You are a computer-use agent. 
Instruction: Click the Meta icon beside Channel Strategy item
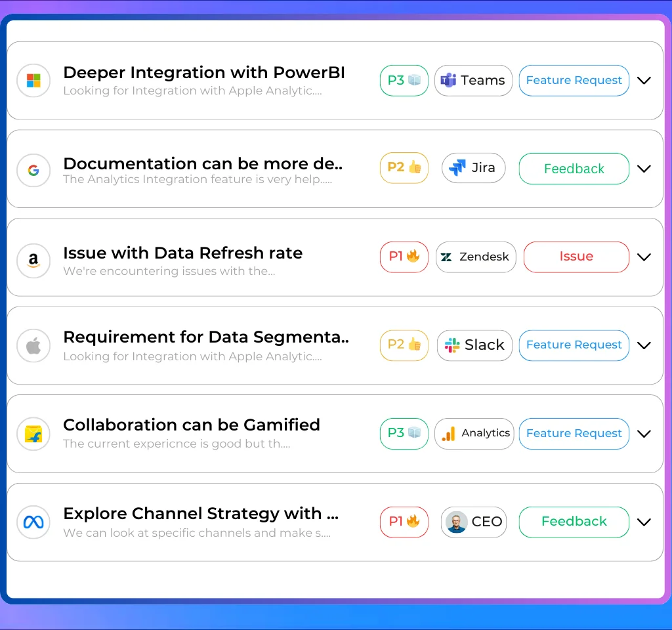pos(33,522)
